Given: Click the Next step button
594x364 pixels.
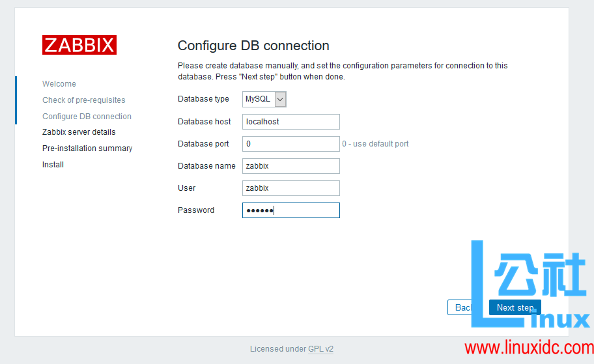Looking at the screenshot, I should click(x=515, y=307).
